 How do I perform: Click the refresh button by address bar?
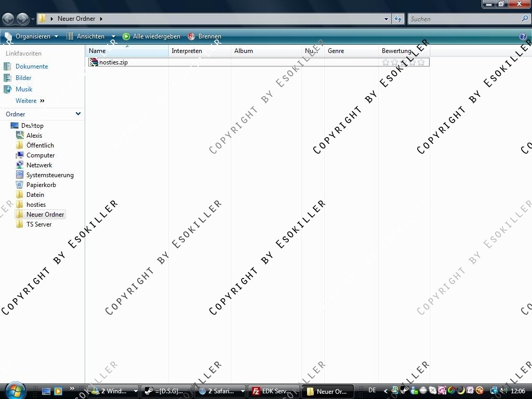point(397,19)
